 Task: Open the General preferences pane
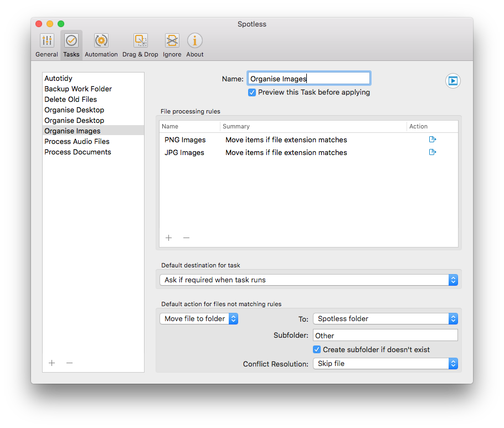[x=47, y=45]
